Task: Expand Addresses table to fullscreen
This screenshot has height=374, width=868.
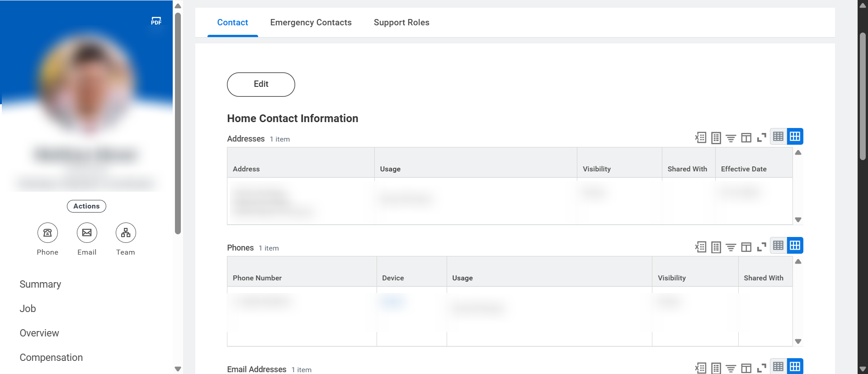Action: click(761, 137)
